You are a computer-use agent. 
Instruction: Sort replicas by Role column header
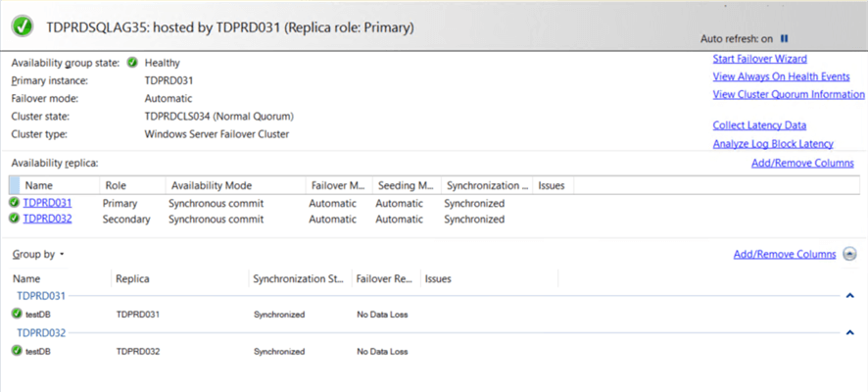tap(116, 185)
